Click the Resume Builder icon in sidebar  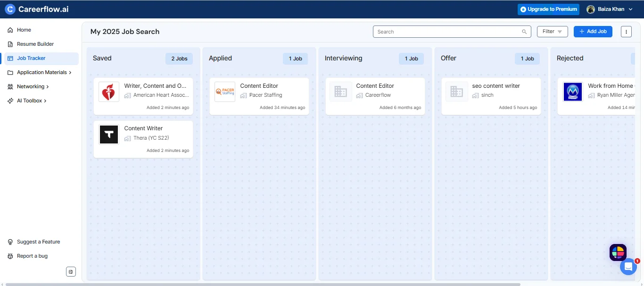click(10, 44)
